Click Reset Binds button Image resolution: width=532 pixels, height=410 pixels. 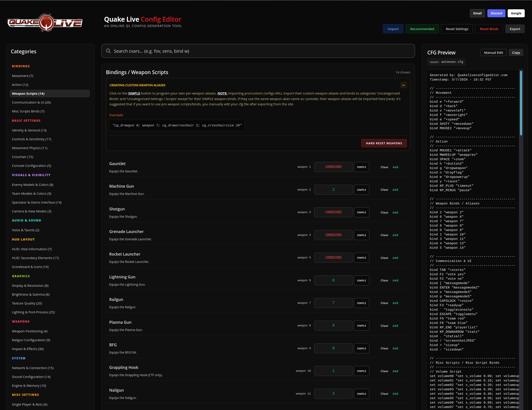coord(489,29)
